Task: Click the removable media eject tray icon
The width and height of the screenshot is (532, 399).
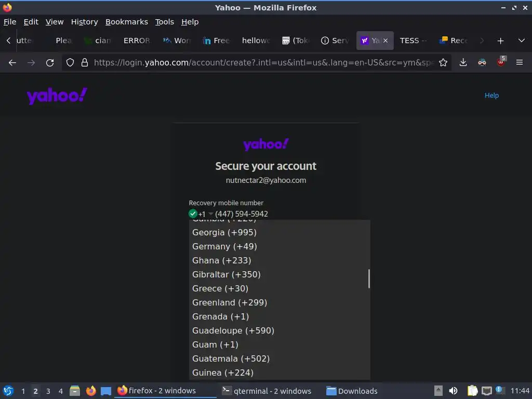Action: [x=438, y=391]
